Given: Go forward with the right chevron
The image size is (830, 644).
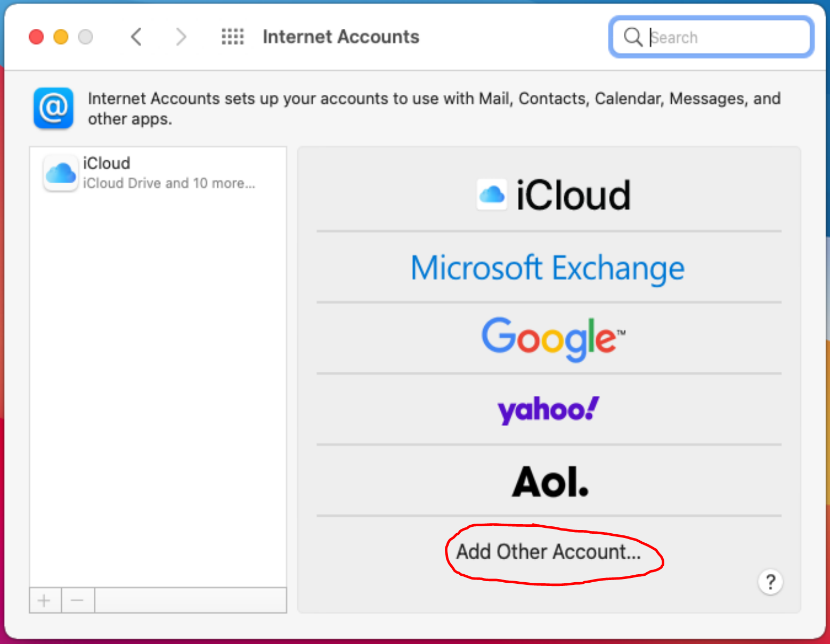Looking at the screenshot, I should tap(181, 37).
